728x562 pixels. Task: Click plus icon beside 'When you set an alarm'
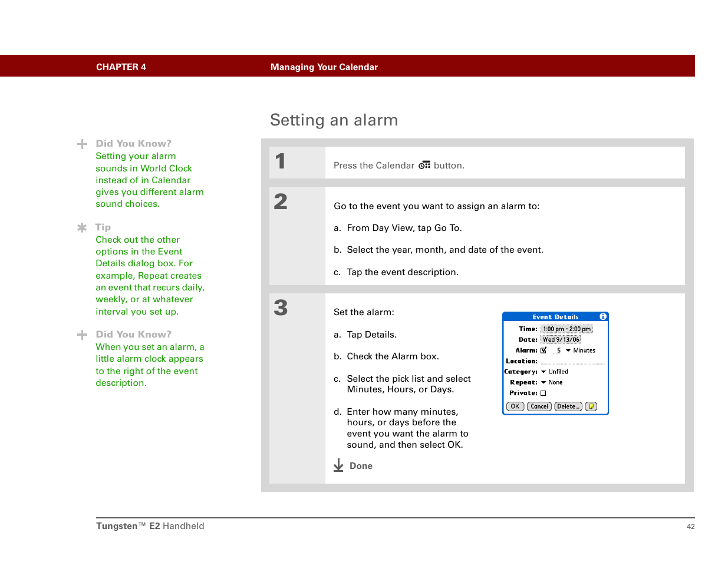click(x=82, y=335)
